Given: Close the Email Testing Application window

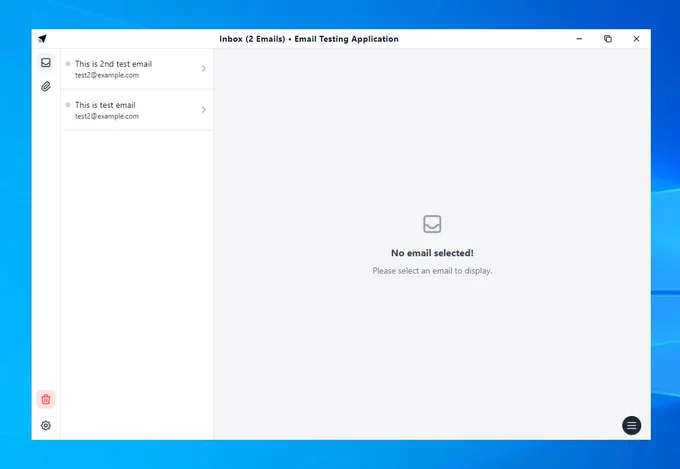Looking at the screenshot, I should tap(636, 39).
